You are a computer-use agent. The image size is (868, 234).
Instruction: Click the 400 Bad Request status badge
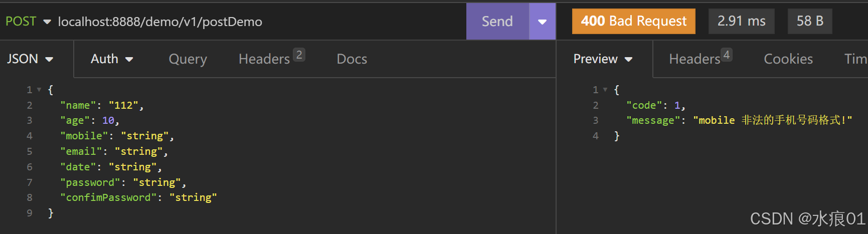coord(634,21)
